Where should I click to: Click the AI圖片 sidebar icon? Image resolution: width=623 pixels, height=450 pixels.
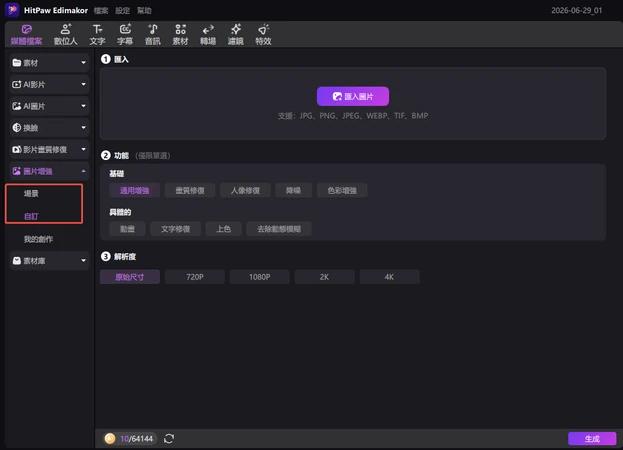coord(16,106)
